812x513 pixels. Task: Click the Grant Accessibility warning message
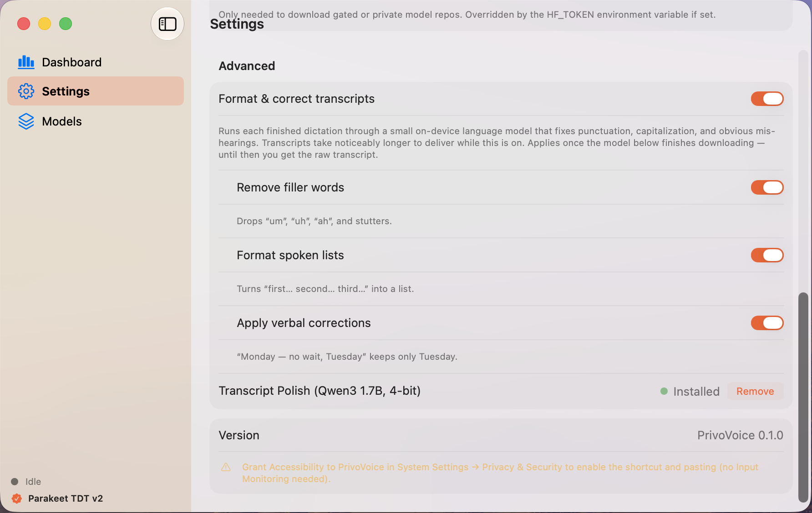coord(500,473)
